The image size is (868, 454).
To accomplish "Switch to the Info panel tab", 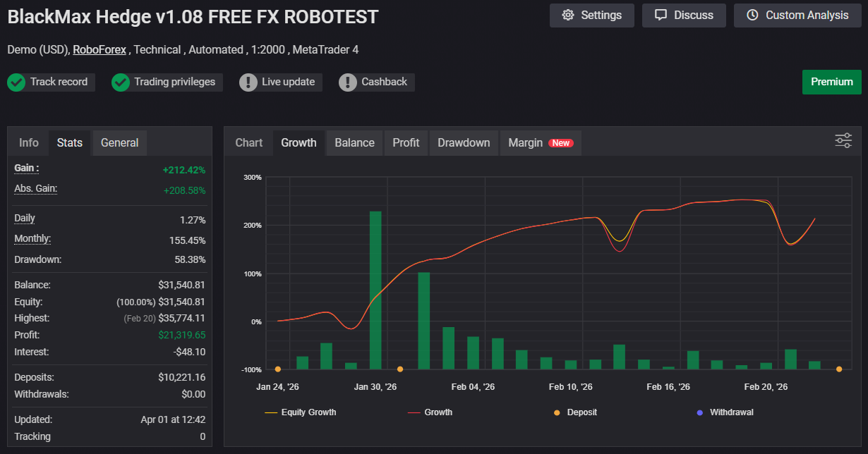I will [29, 142].
